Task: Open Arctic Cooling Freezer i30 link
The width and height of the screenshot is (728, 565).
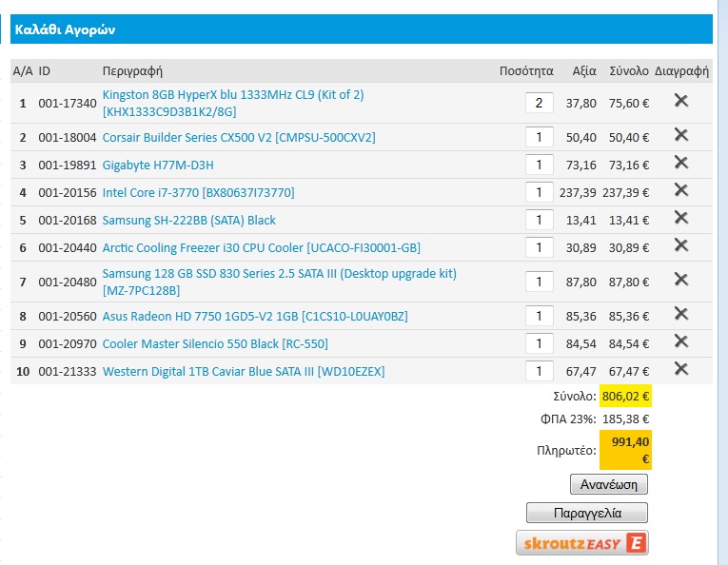Action: 262,247
